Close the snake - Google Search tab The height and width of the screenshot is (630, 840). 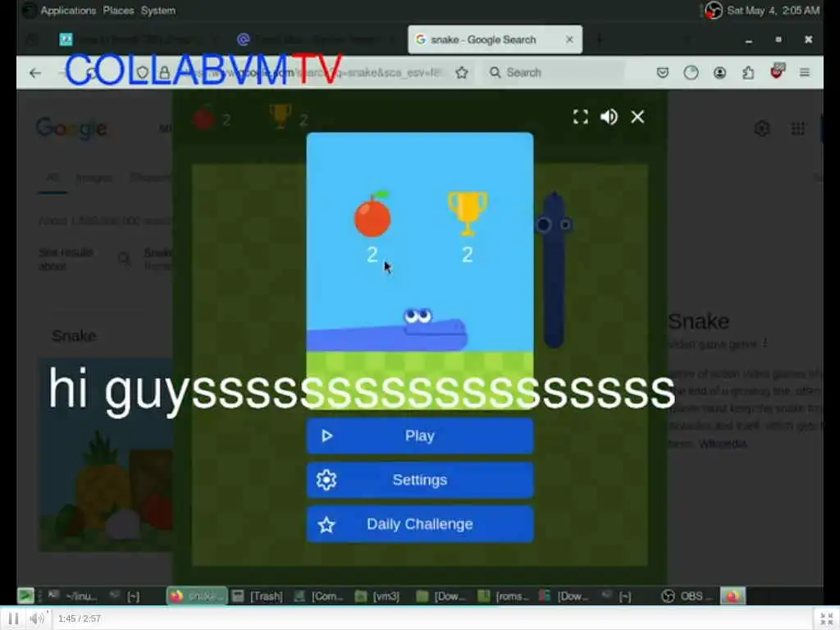pyautogui.click(x=569, y=39)
